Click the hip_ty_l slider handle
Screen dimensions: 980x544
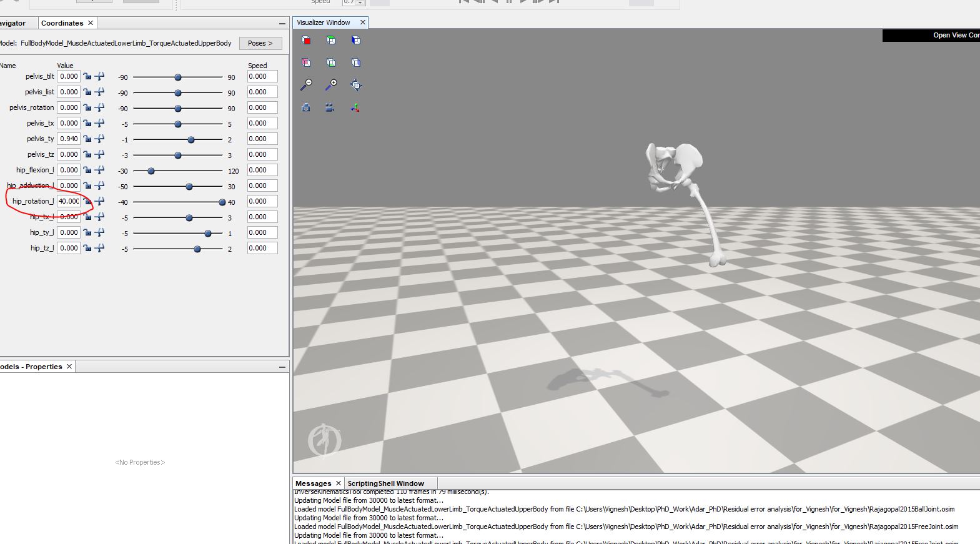pyautogui.click(x=208, y=234)
